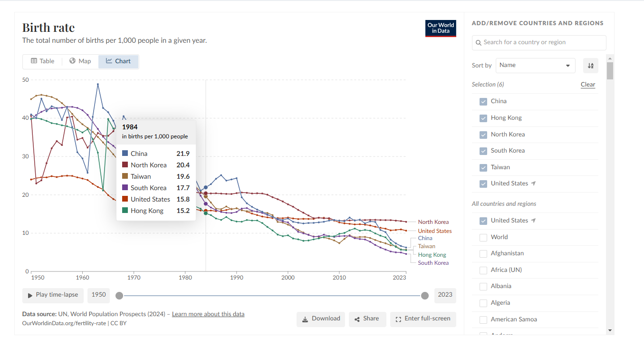Clear all selected countries

tap(588, 85)
